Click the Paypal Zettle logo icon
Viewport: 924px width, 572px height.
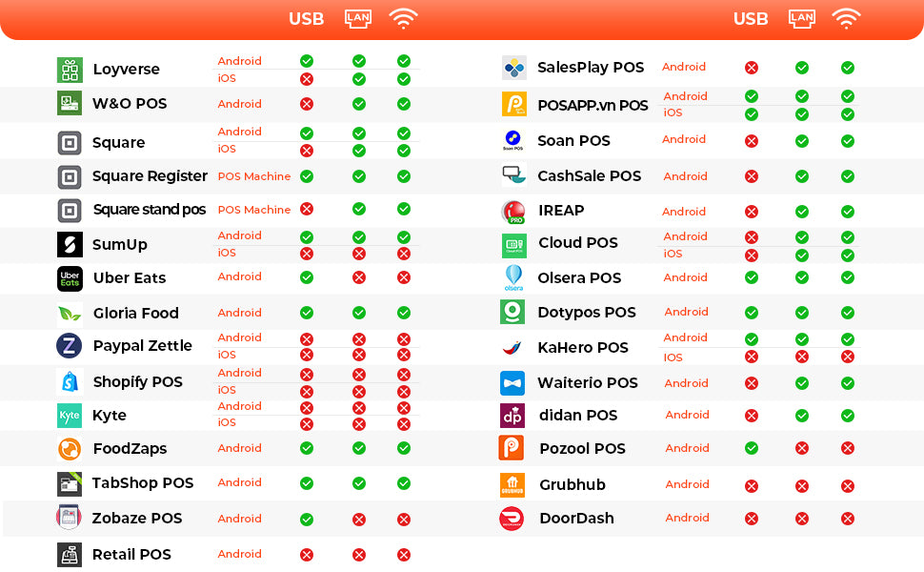pos(70,346)
